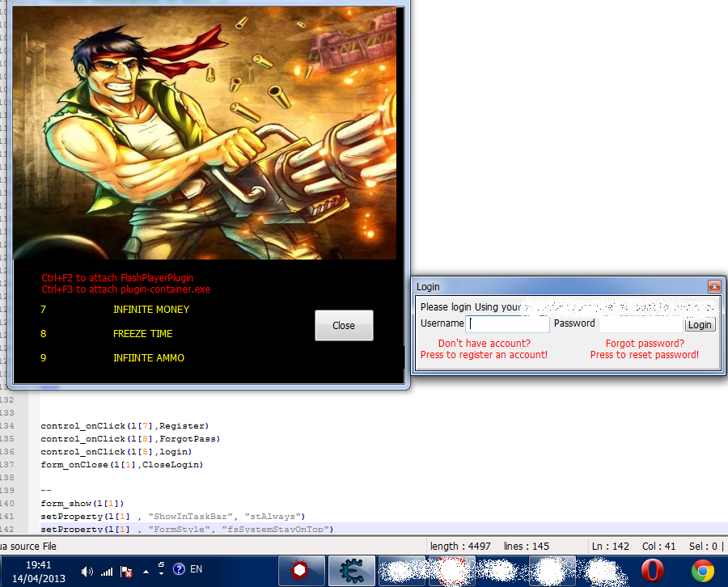Show hidden tray icons arrow
This screenshot has height=587, width=728.
tap(146, 572)
